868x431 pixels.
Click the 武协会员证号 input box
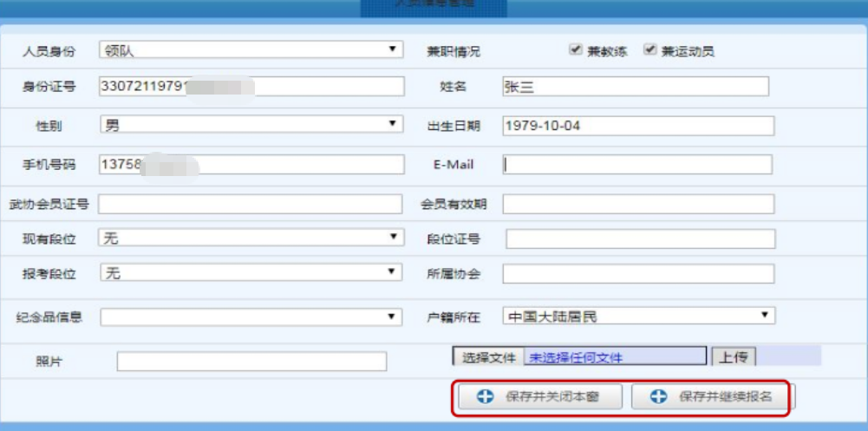point(250,204)
